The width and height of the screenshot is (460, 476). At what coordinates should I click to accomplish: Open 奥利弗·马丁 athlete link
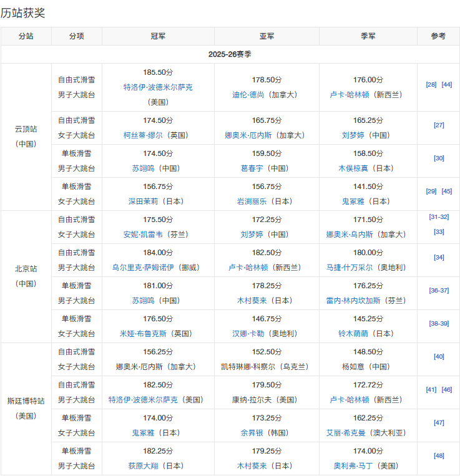coord(353,466)
